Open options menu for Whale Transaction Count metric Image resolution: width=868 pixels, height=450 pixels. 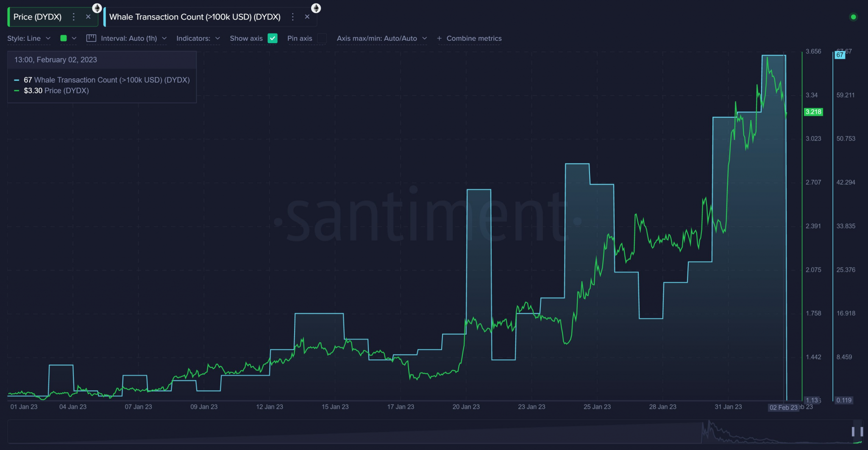coord(292,17)
